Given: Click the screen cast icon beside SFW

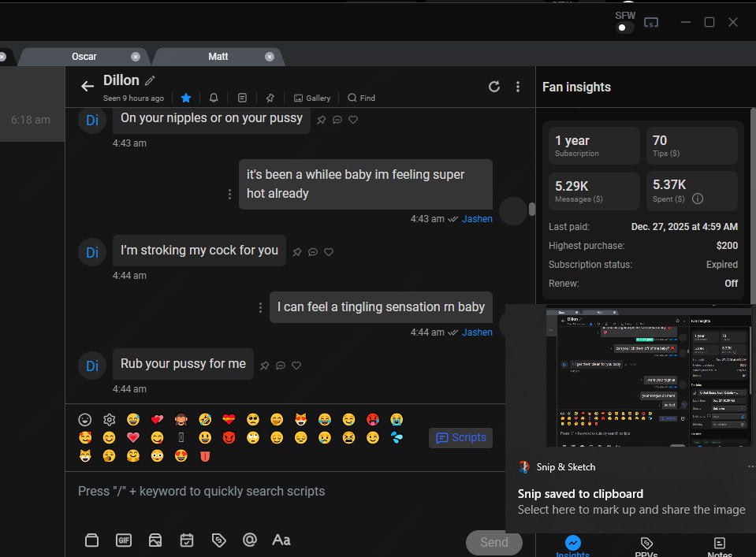Looking at the screenshot, I should (651, 23).
